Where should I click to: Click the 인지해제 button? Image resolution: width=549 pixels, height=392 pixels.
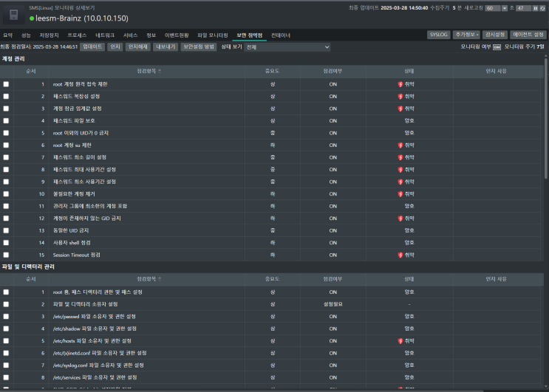[x=138, y=47]
